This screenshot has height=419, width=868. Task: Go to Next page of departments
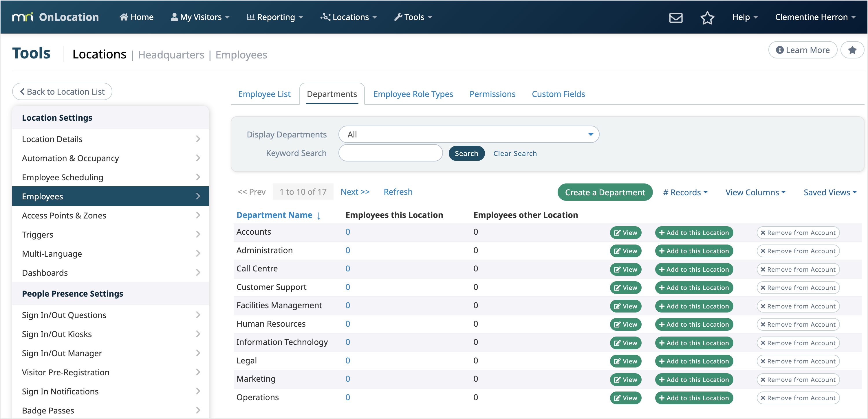tap(355, 192)
